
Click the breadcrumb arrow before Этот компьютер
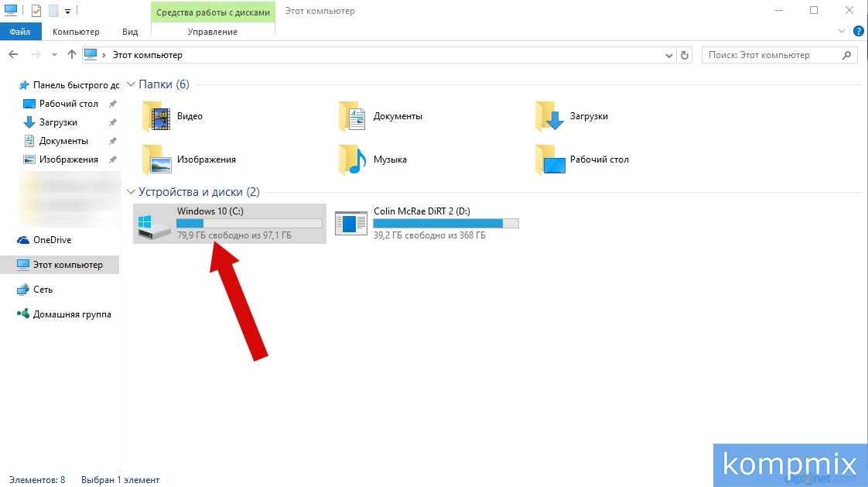tap(104, 55)
